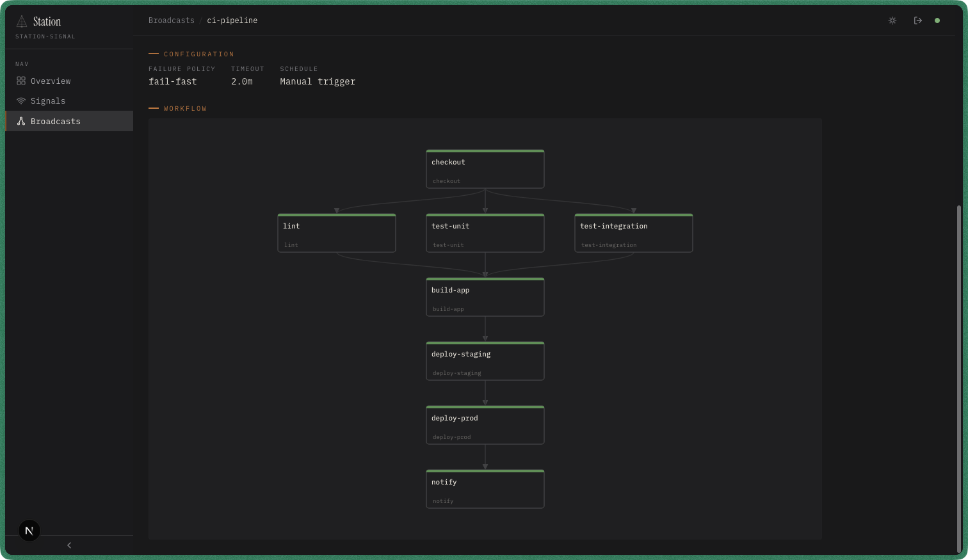Click the Broadcasts workflow icon
This screenshot has height=560, width=968.
tap(20, 121)
